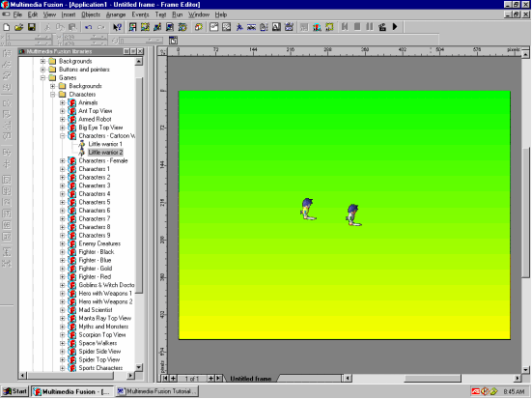Click the 8:45 AM clock
Image resolution: width=532 pixels, height=399 pixels.
514,392
